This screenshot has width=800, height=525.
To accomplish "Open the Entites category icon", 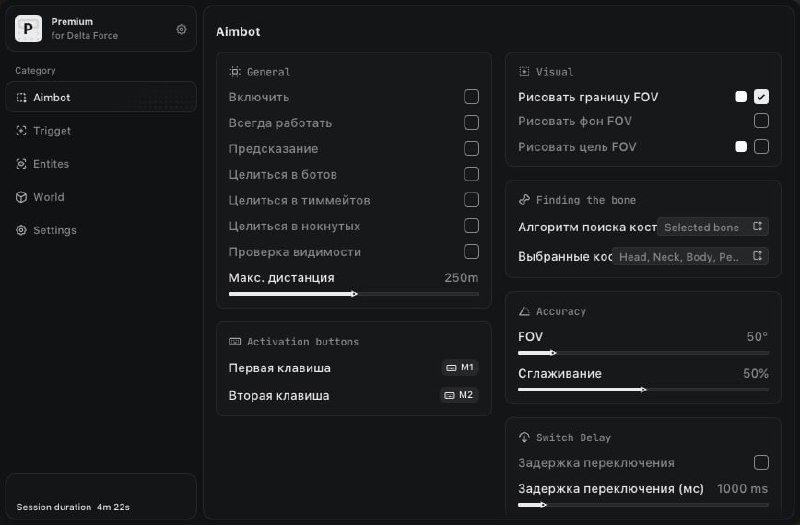I will [22, 164].
